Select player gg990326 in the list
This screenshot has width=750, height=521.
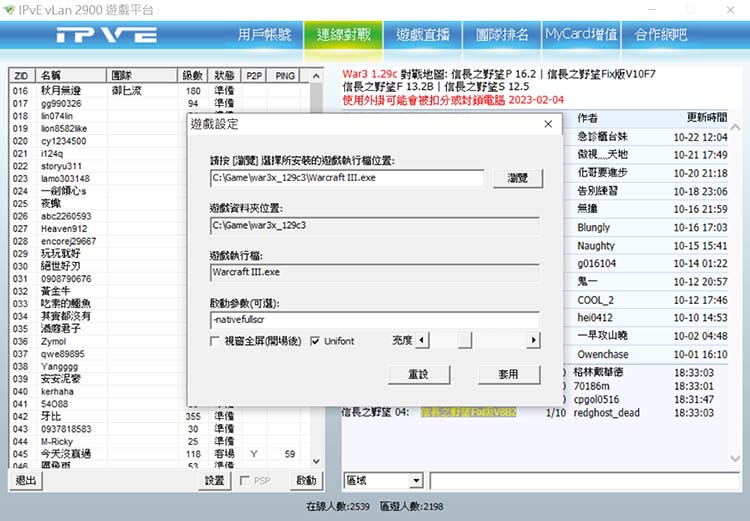point(61,103)
